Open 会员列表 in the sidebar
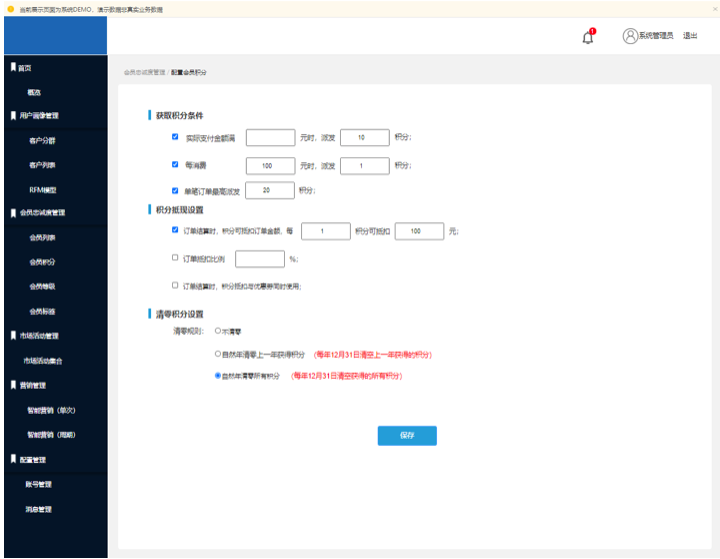The width and height of the screenshot is (720, 559). click(42, 237)
